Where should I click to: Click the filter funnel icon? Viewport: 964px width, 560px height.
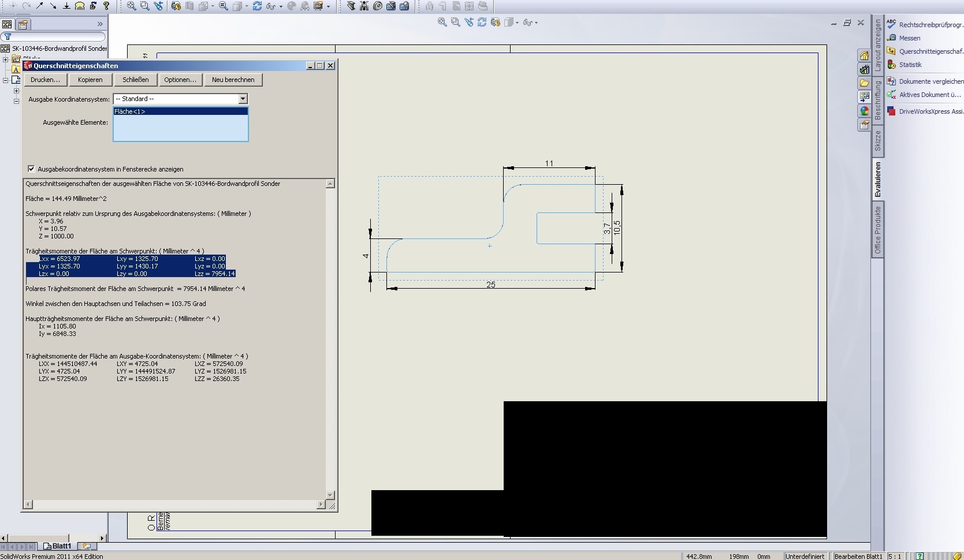[8, 36]
